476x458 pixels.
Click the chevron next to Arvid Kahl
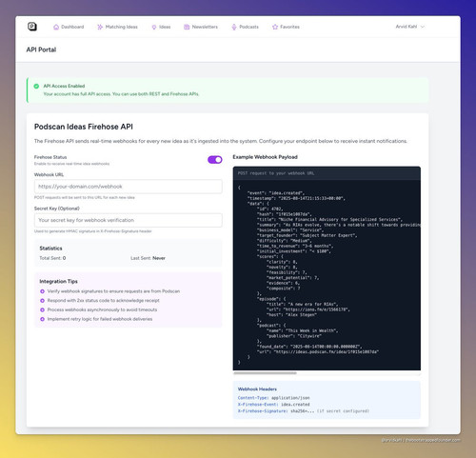coord(423,27)
